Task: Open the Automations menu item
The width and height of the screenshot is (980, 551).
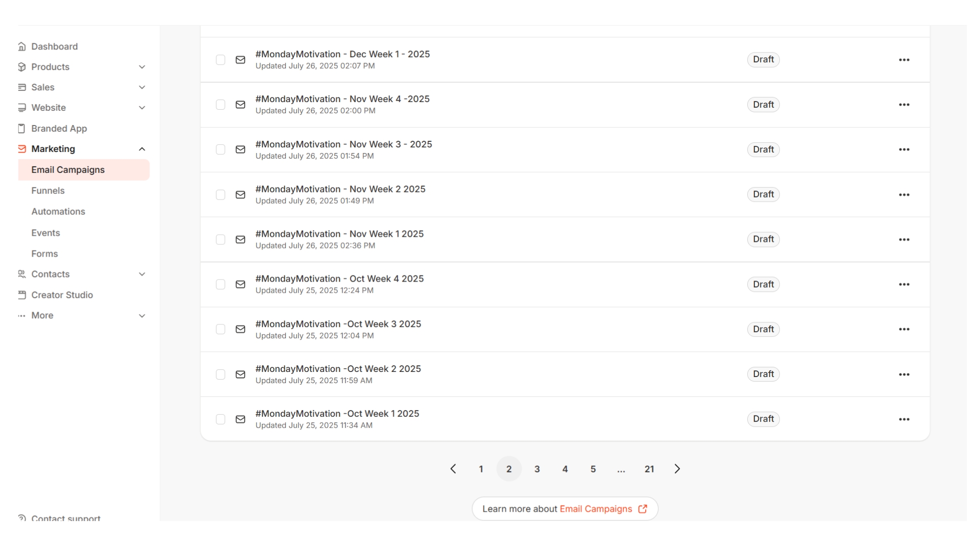Action: (x=58, y=211)
